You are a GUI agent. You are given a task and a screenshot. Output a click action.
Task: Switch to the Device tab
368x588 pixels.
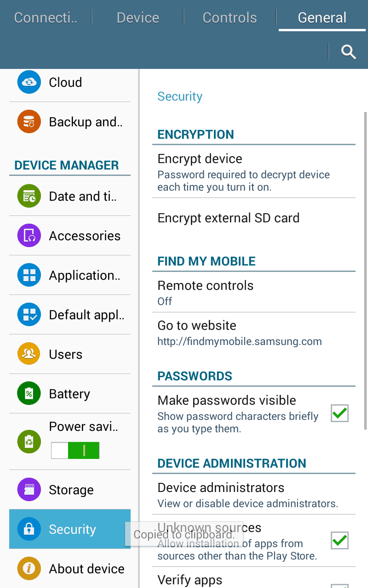point(138,18)
